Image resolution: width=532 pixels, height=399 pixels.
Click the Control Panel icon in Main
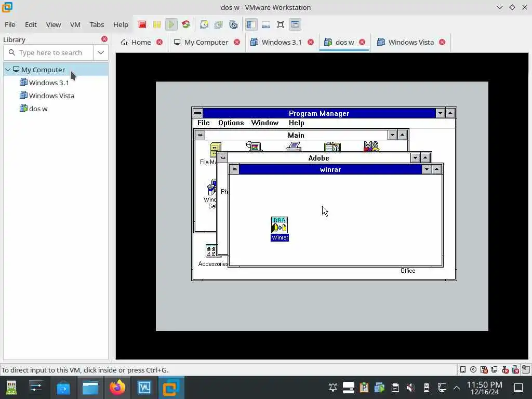point(254,147)
